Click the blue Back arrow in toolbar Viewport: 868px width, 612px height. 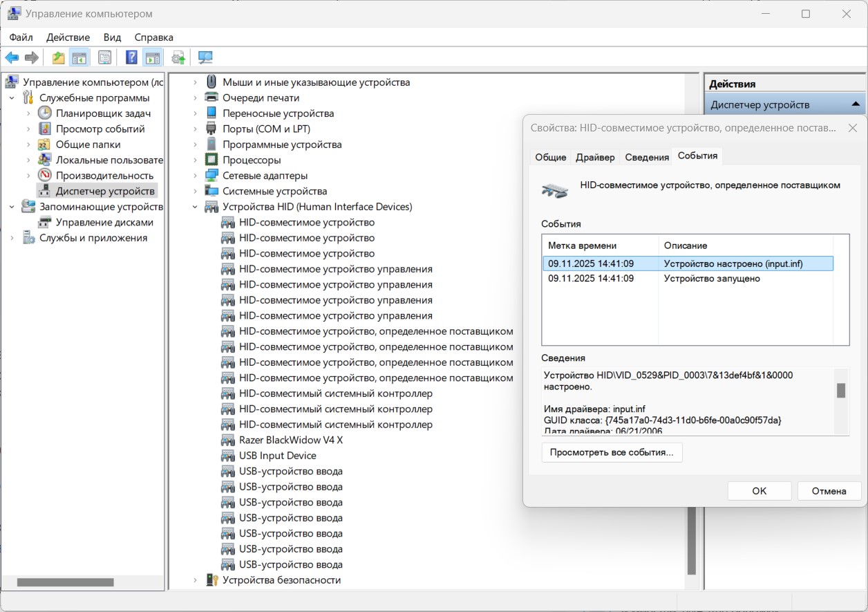[x=12, y=57]
